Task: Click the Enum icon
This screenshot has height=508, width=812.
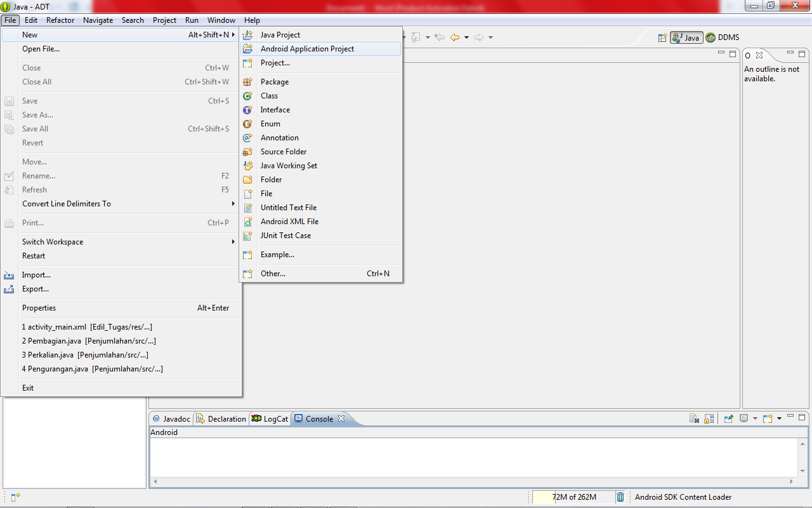Action: click(247, 124)
